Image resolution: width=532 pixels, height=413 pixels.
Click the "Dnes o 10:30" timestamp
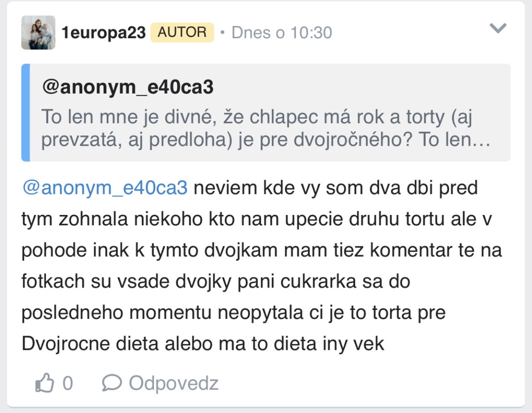pos(281,33)
